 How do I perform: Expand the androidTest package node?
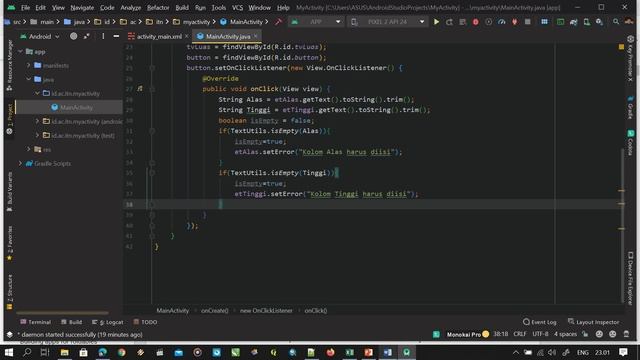pos(37,121)
